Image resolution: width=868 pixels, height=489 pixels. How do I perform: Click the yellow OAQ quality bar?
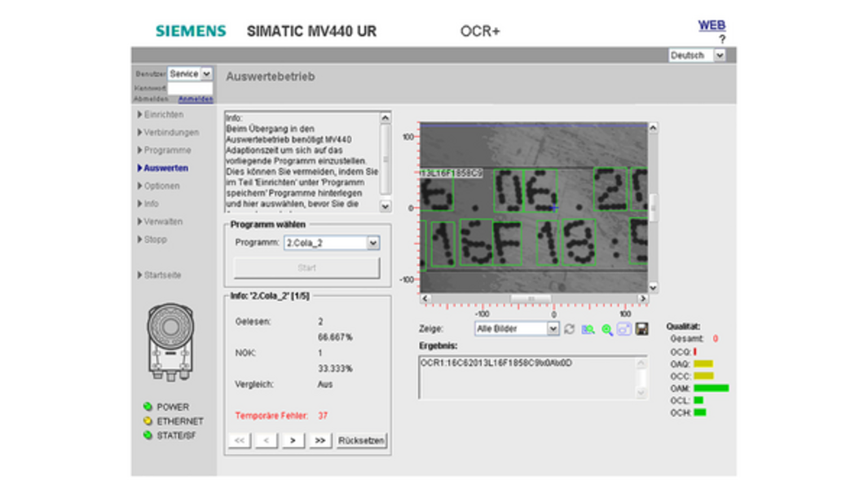tap(703, 363)
